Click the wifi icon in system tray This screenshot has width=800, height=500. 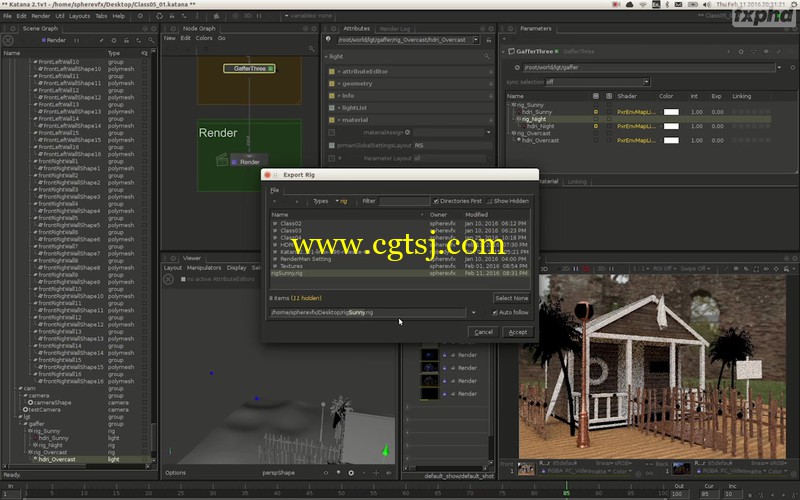[x=643, y=4]
